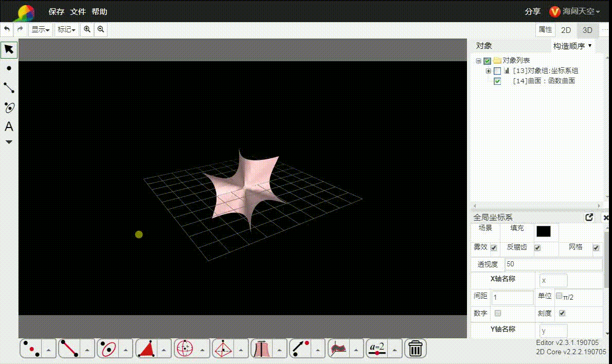Click the trash can delete button

(x=416, y=349)
